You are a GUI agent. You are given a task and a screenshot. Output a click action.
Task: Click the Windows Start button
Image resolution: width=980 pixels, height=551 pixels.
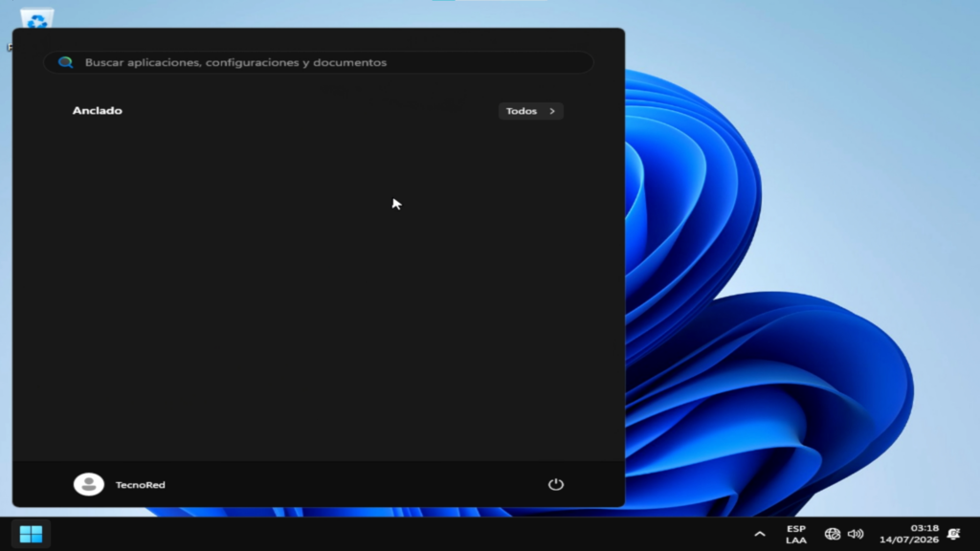pyautogui.click(x=31, y=534)
